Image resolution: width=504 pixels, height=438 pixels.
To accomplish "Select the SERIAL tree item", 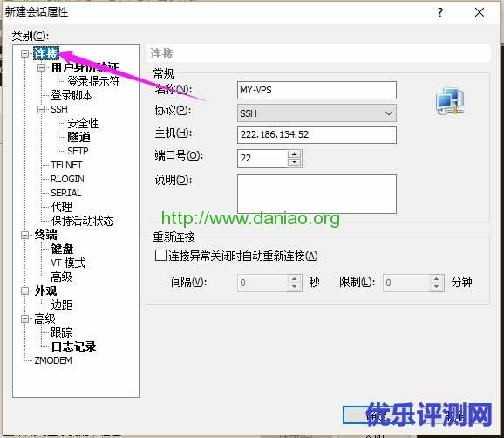I will tap(66, 193).
